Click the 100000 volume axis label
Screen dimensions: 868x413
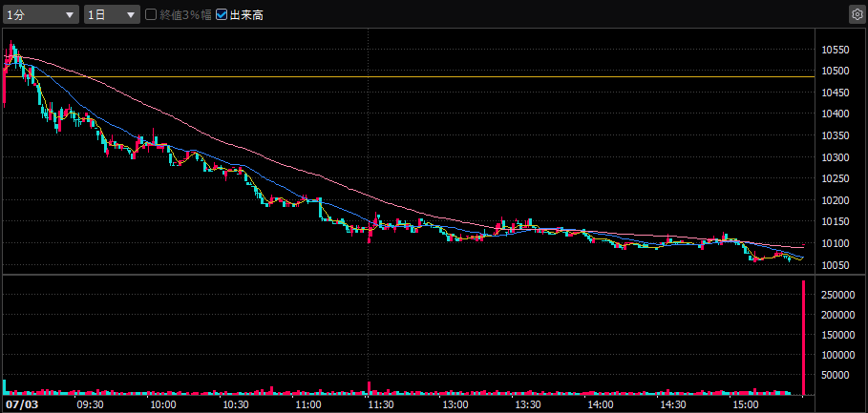click(x=837, y=355)
